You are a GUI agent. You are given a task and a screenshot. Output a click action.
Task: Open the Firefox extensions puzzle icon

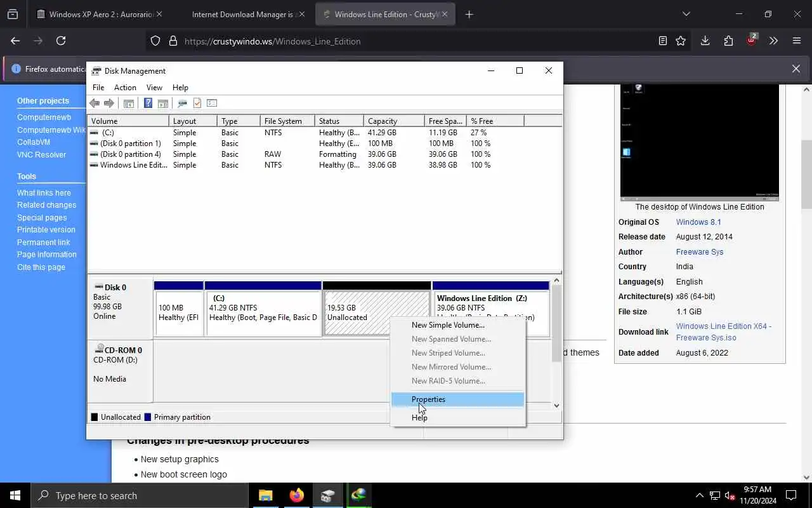(728, 41)
